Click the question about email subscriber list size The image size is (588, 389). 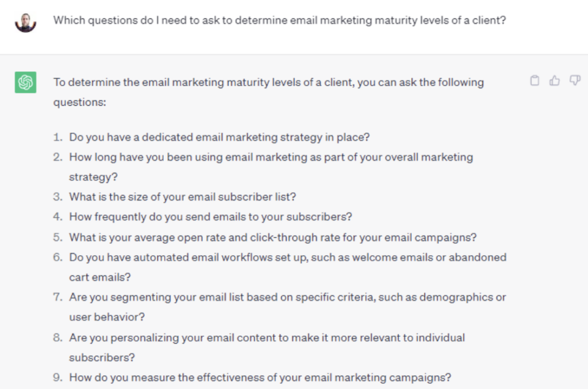(183, 197)
